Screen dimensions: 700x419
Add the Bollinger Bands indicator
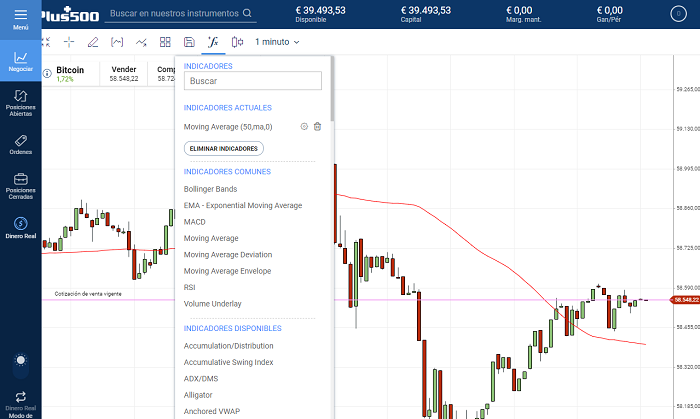[x=210, y=189]
